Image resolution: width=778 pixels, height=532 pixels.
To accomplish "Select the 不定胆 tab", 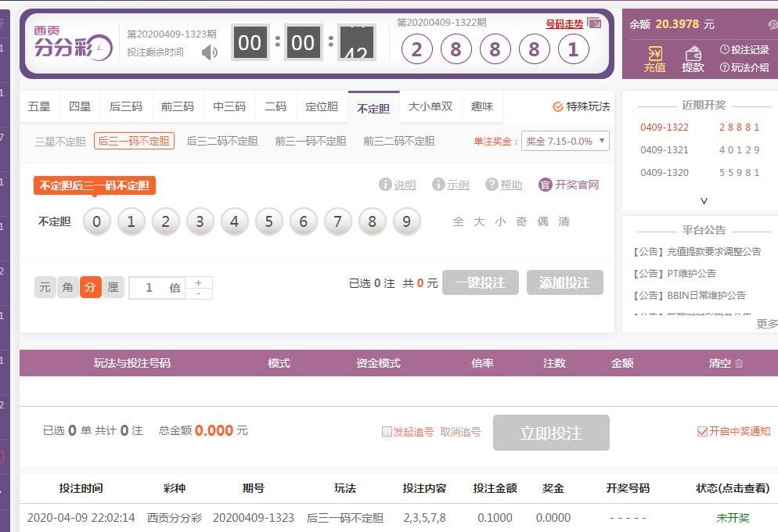I will pyautogui.click(x=373, y=108).
